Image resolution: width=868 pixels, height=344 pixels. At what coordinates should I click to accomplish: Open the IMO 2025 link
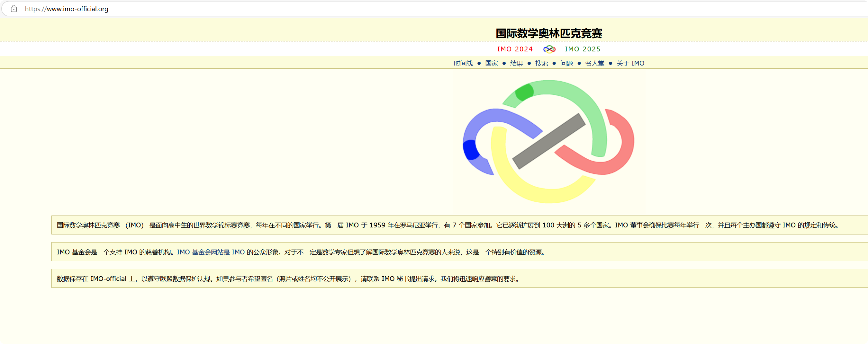tap(583, 49)
